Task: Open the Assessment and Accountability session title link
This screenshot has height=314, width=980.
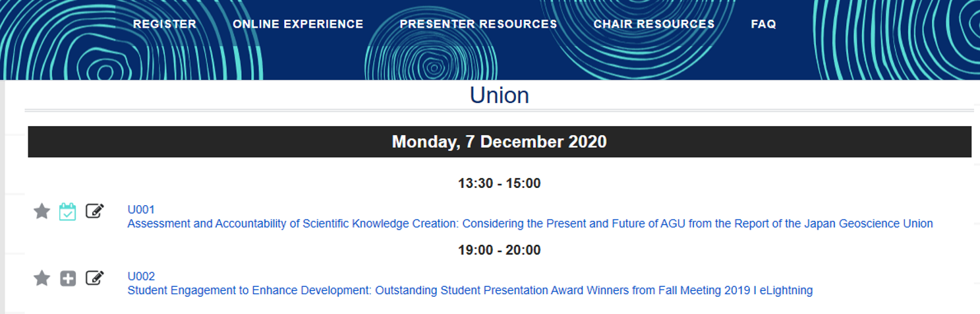Action: (530, 224)
